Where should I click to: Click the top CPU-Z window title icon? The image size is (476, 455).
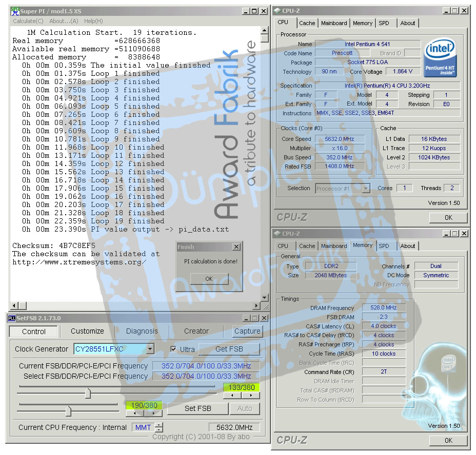click(x=277, y=11)
